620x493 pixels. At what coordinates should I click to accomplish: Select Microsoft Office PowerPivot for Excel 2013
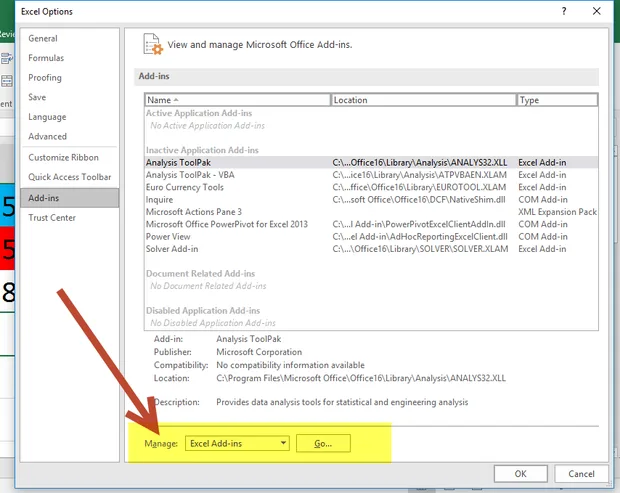click(371, 224)
